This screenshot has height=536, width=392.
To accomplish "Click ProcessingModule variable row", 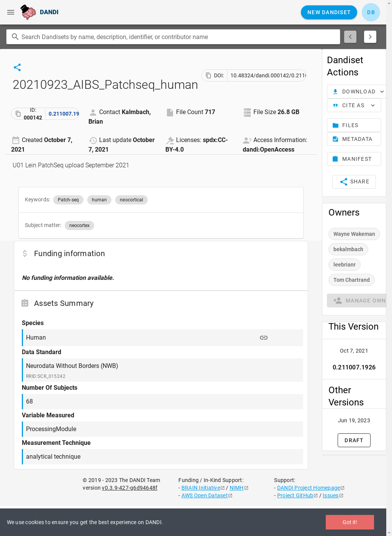I will 163,429.
